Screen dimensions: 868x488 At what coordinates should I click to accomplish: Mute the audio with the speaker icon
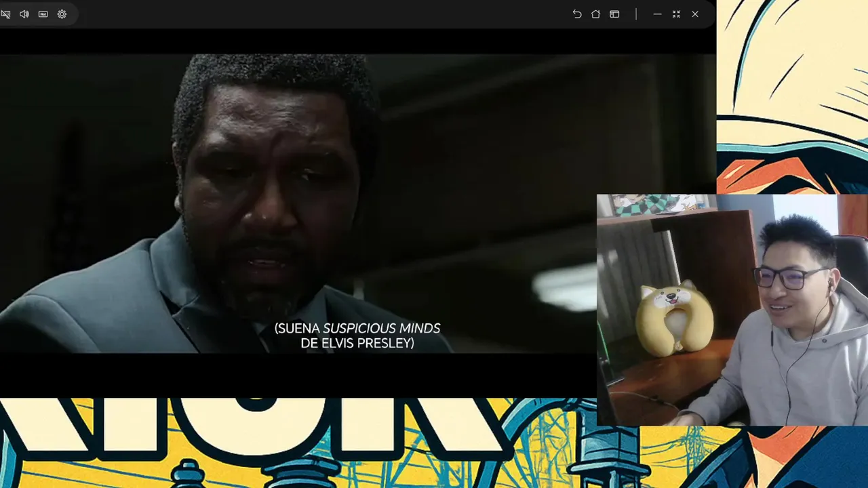pyautogui.click(x=24, y=14)
